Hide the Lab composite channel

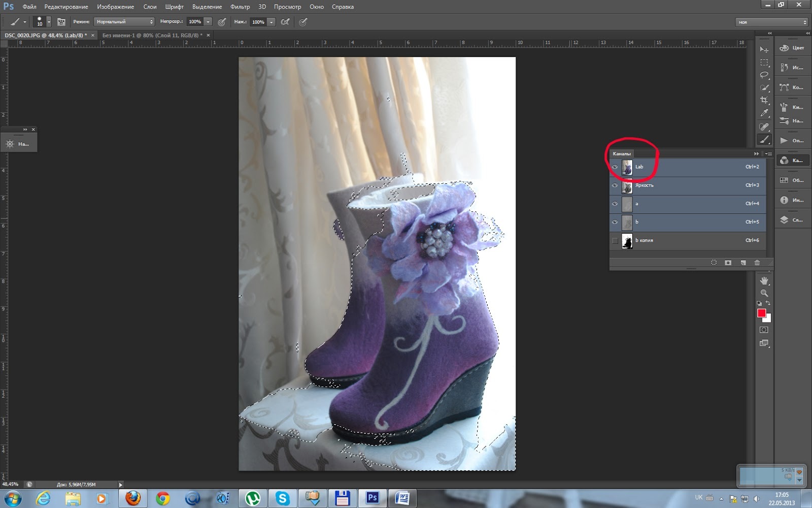click(615, 167)
